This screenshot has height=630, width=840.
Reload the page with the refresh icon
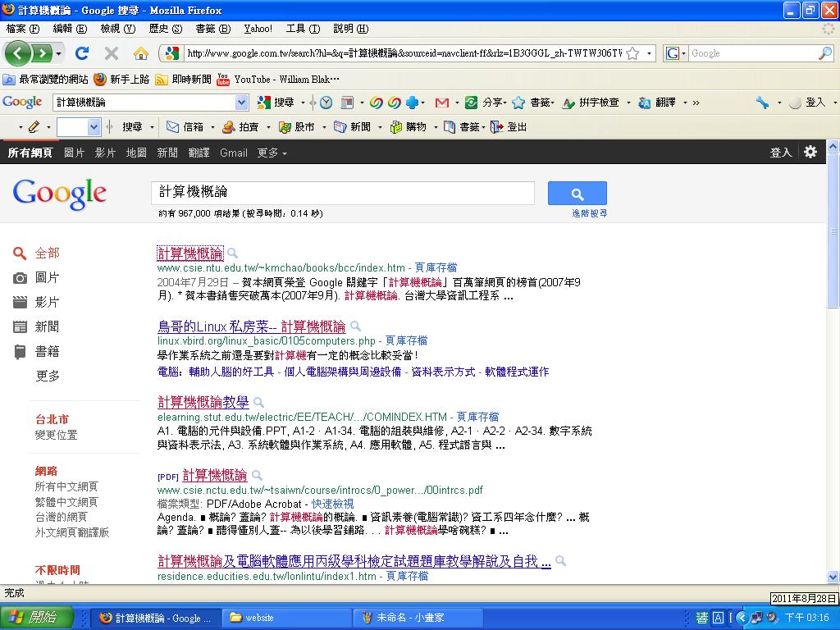(82, 53)
